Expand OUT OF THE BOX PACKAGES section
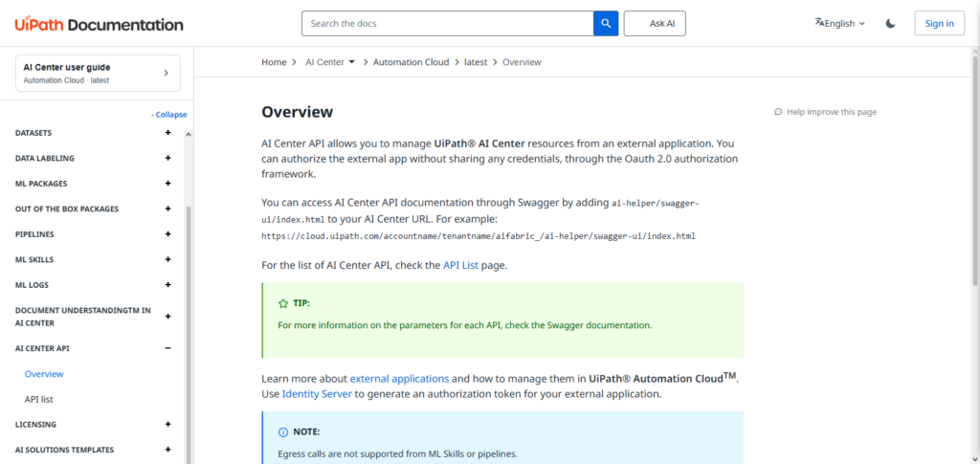The image size is (980, 464). [x=167, y=209]
